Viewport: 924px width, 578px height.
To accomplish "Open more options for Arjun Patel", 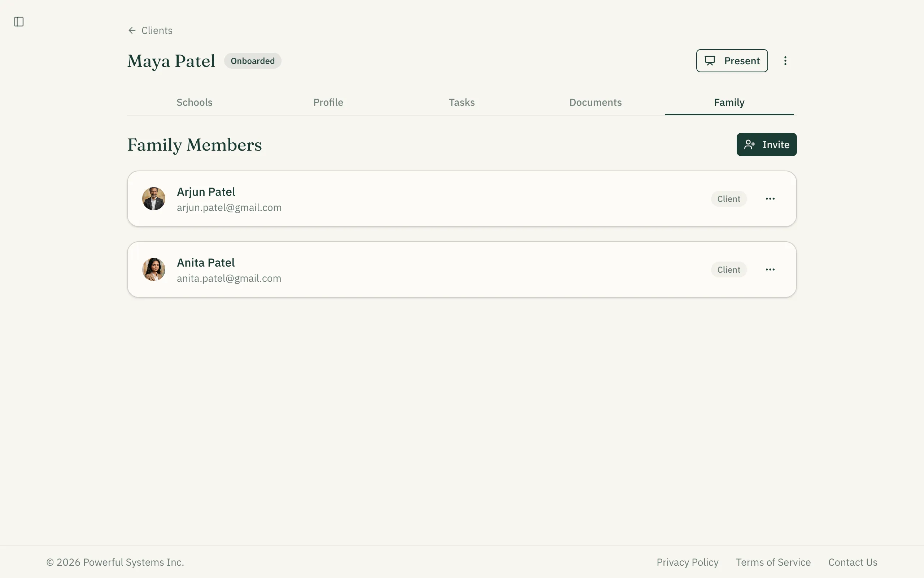I will click(770, 199).
